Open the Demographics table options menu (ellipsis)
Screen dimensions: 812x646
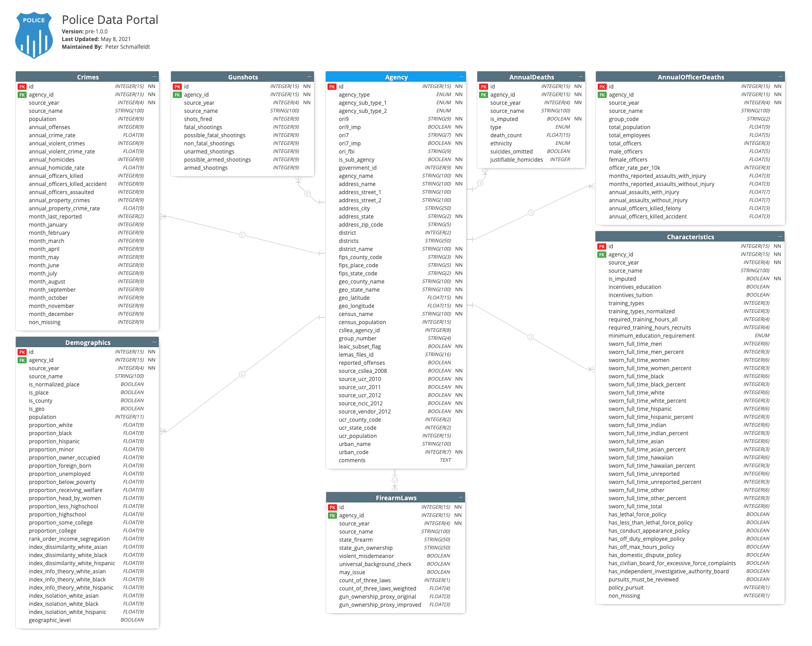[x=154, y=342]
